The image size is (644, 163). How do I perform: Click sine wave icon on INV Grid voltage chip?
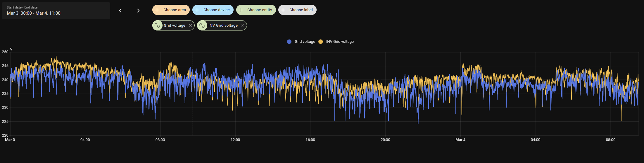pos(202,26)
